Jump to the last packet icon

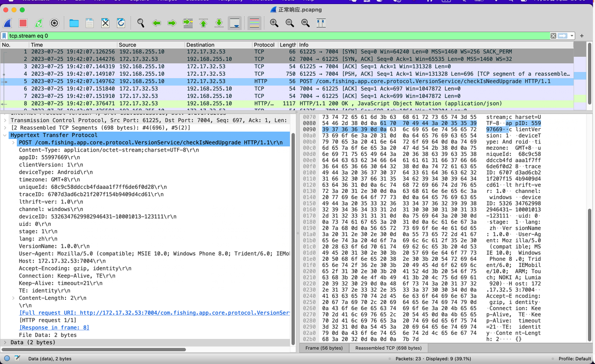point(219,23)
